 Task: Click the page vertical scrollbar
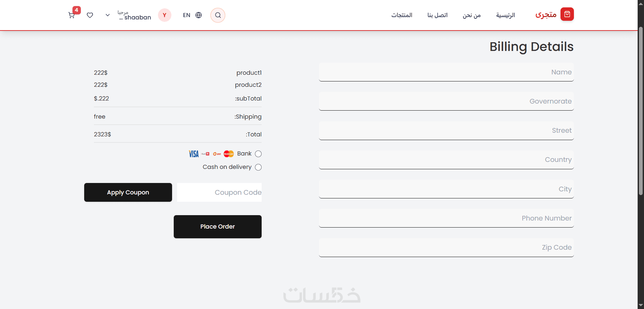point(641,111)
